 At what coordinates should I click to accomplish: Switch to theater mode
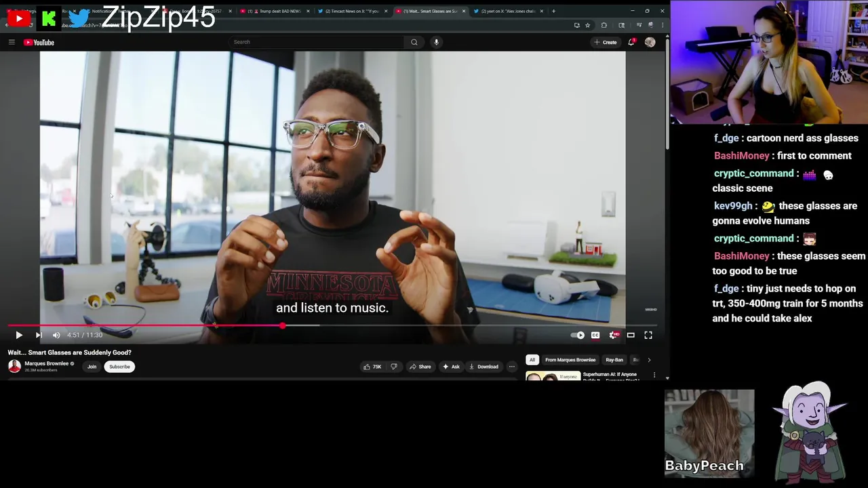631,335
